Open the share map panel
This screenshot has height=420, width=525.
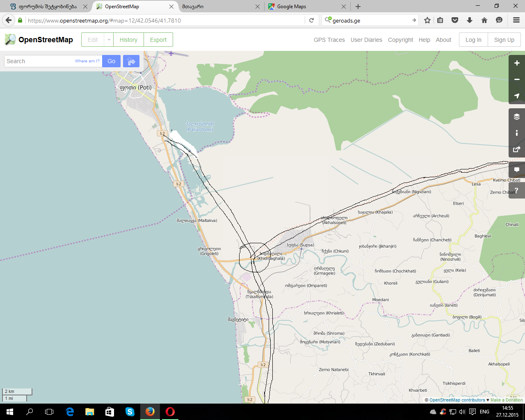click(x=517, y=149)
